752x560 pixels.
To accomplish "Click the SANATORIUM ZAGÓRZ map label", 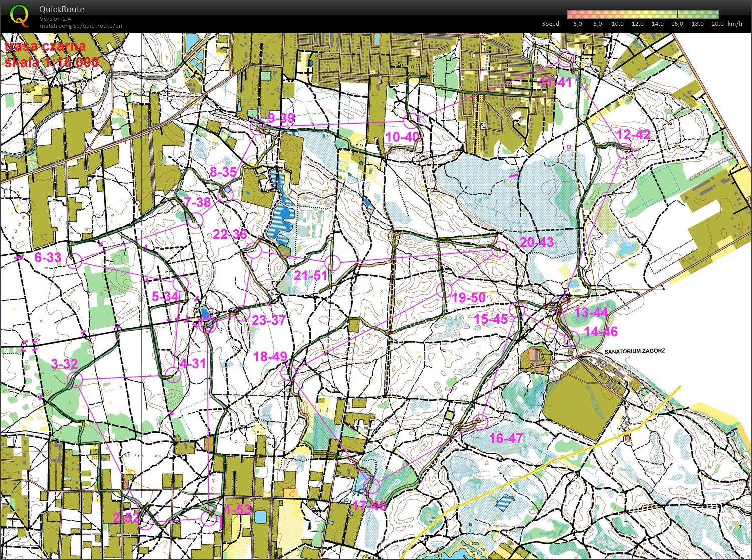I will coord(635,351).
